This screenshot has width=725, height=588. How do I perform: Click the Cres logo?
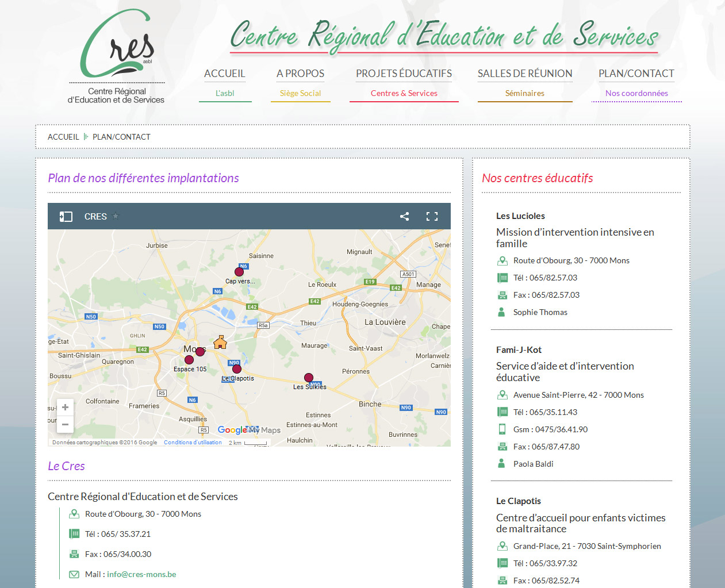(x=117, y=56)
